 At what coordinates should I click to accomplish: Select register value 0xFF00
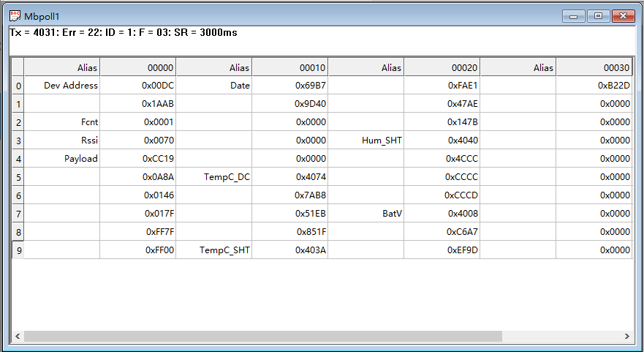tap(138, 250)
